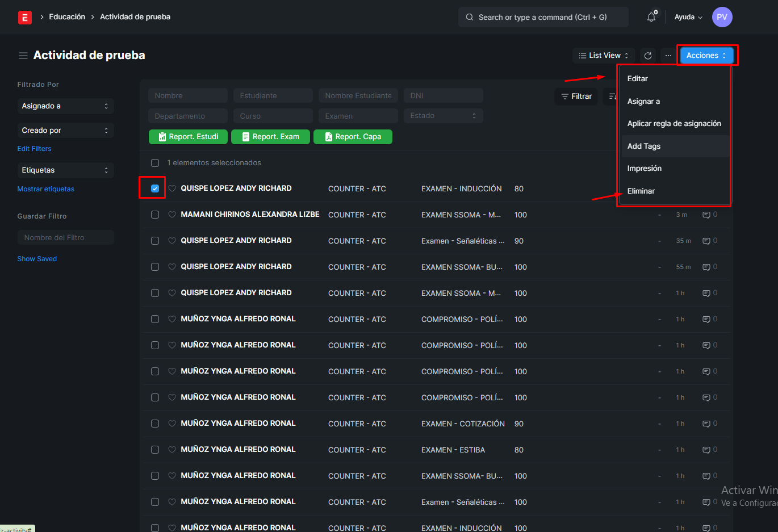This screenshot has height=532, width=778.
Task: Toggle sidebar with hamburger menu icon
Action: (23, 56)
